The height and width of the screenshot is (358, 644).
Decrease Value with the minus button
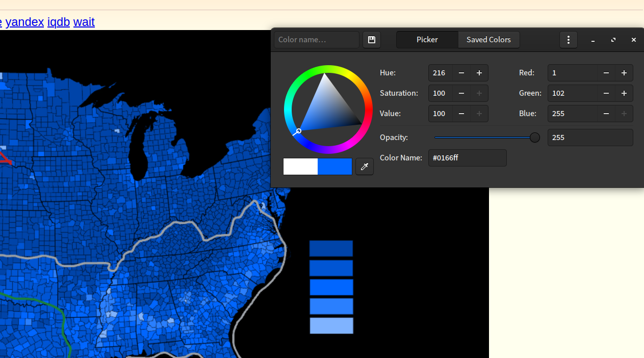pos(461,114)
